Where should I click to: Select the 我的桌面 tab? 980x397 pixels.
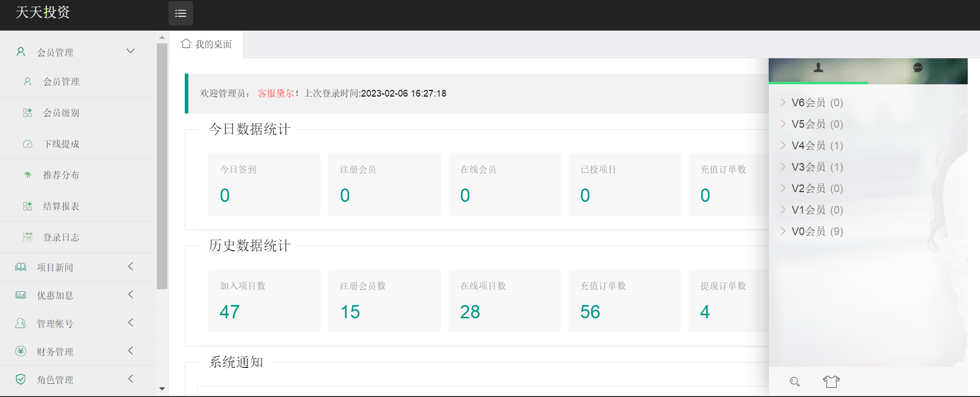[x=206, y=44]
